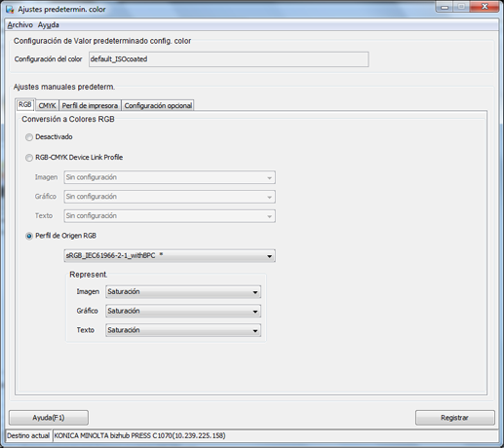Screen dimensions: 504x448
Task: Open the Archivo menu
Action: tap(20, 25)
